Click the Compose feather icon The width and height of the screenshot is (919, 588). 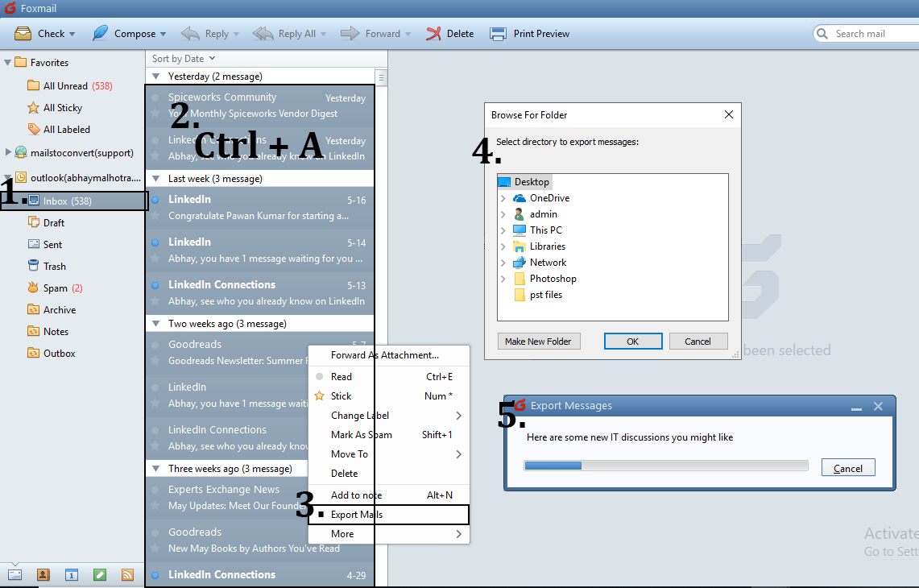point(100,33)
